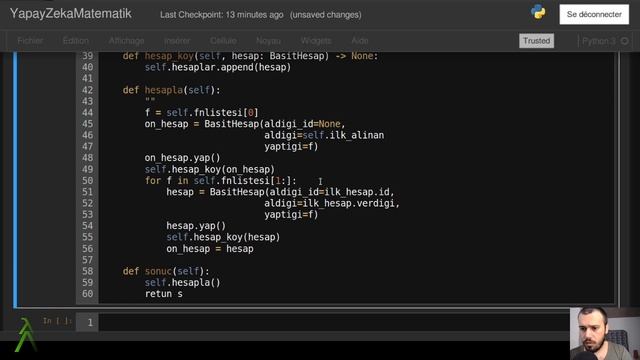Click line 59 self.hesapla()

click(x=182, y=282)
